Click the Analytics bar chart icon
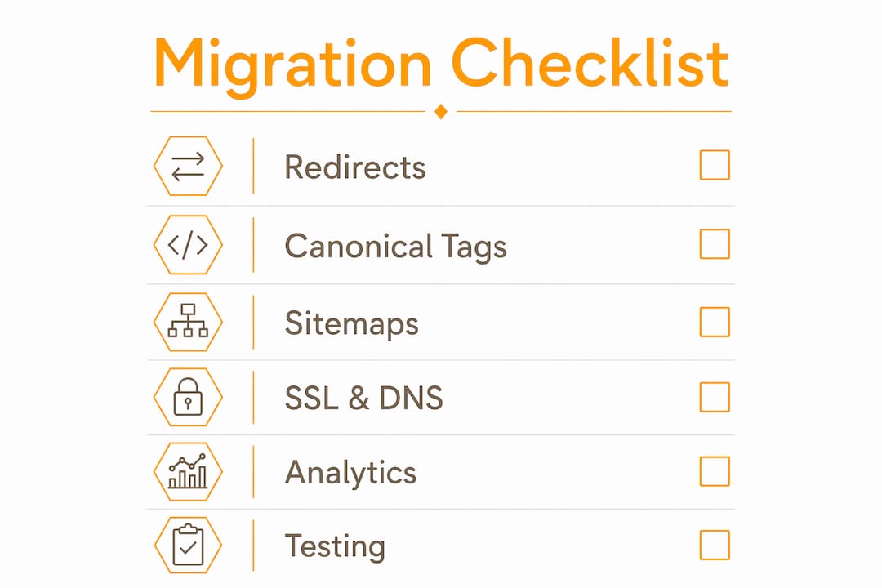This screenshot has width=882, height=588. 188,471
